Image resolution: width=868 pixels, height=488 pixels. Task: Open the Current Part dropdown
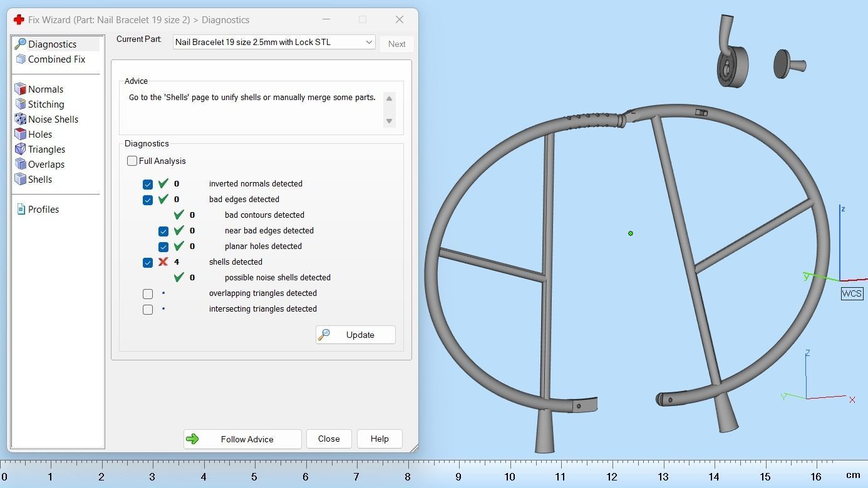click(274, 42)
